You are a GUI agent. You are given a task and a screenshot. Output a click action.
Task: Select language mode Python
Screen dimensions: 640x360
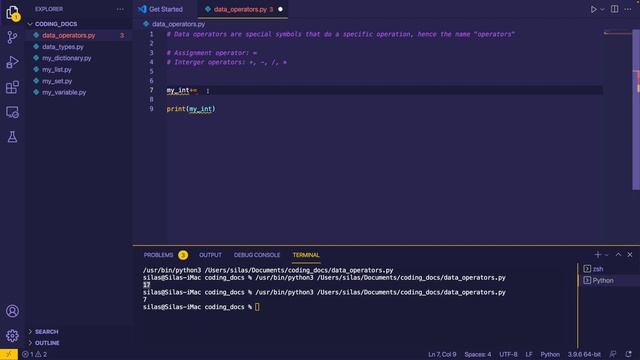tap(550, 354)
